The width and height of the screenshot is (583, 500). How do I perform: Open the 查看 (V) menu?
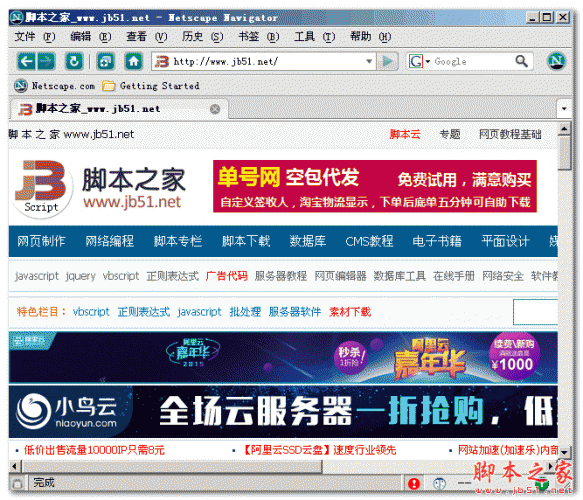pos(146,37)
